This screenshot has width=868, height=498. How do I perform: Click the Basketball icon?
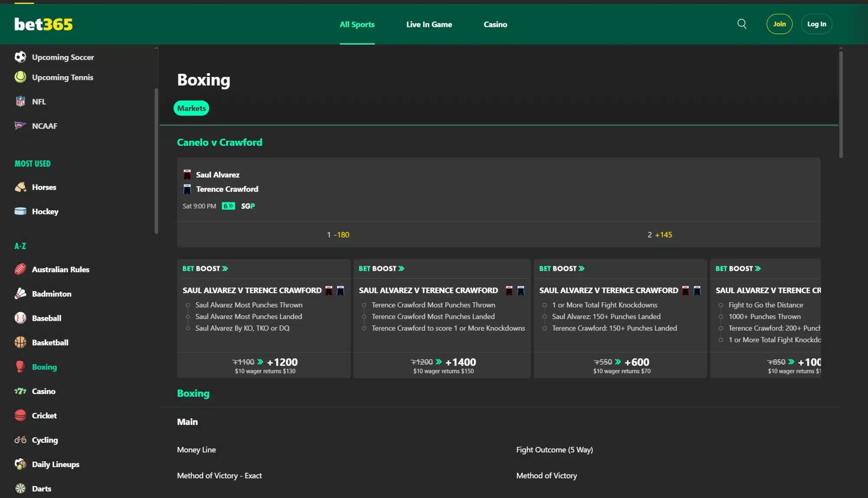[x=20, y=342]
